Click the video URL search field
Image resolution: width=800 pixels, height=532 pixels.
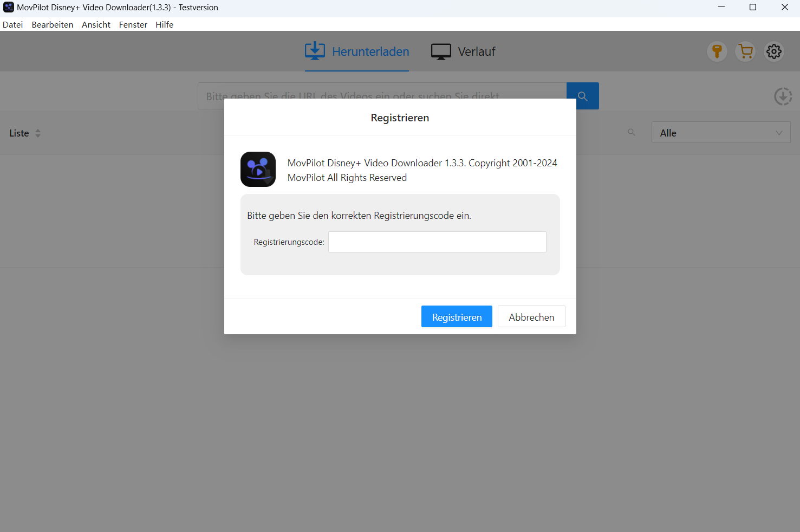(x=382, y=96)
